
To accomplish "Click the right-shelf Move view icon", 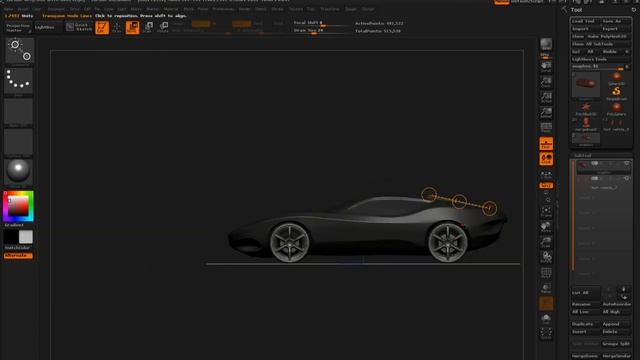I will (546, 227).
